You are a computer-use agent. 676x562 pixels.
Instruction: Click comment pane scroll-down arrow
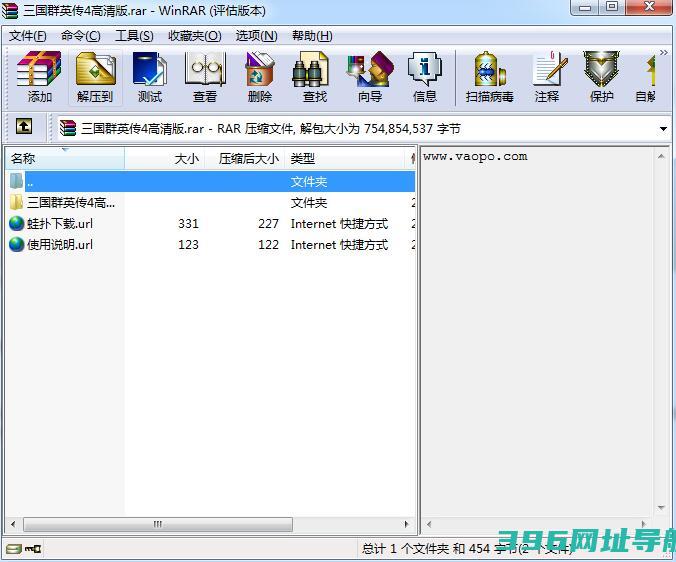[x=661, y=508]
